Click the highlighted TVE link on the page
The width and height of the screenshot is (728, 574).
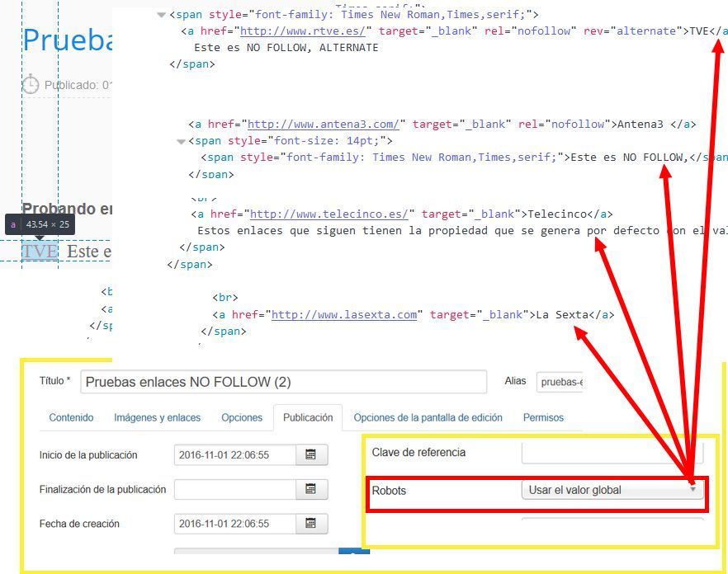[40, 251]
